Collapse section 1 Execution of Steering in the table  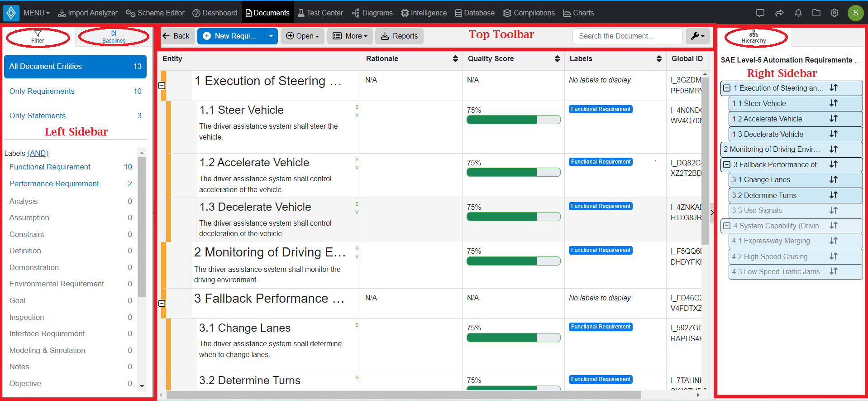point(162,86)
